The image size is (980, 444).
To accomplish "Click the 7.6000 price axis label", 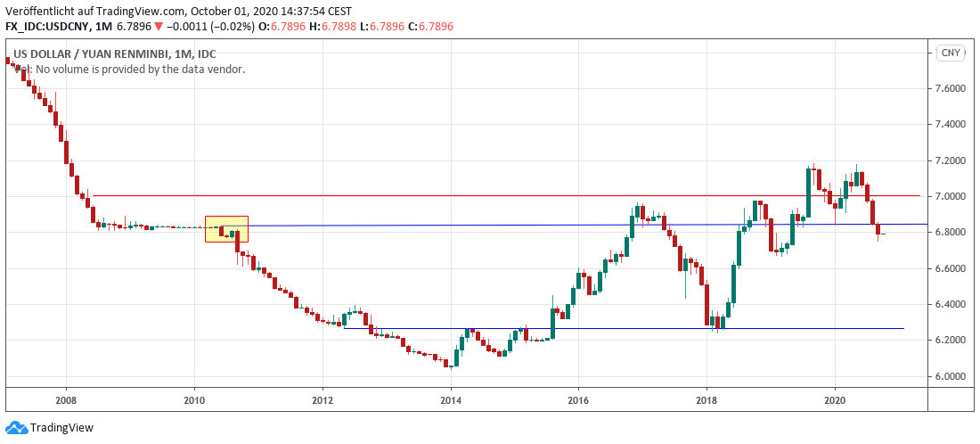I will [951, 89].
